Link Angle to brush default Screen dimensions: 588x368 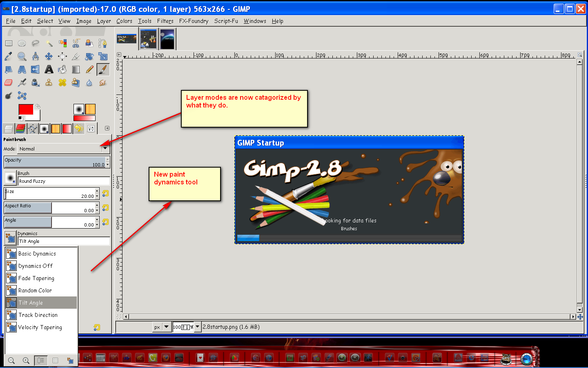pos(105,222)
